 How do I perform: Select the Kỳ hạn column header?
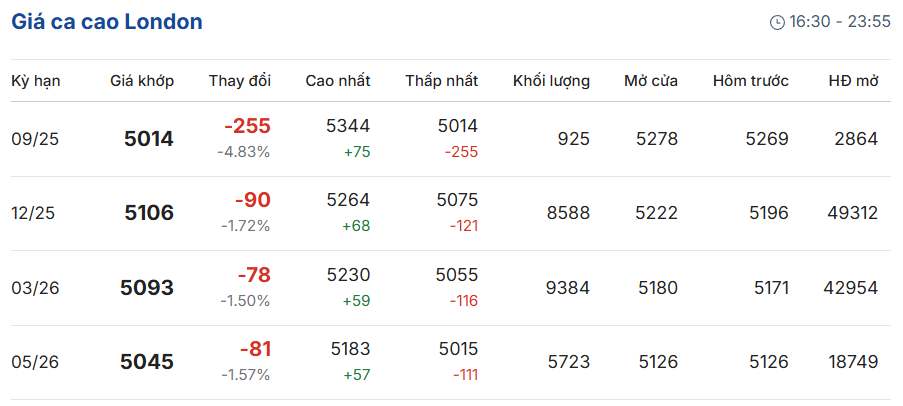[x=36, y=81]
